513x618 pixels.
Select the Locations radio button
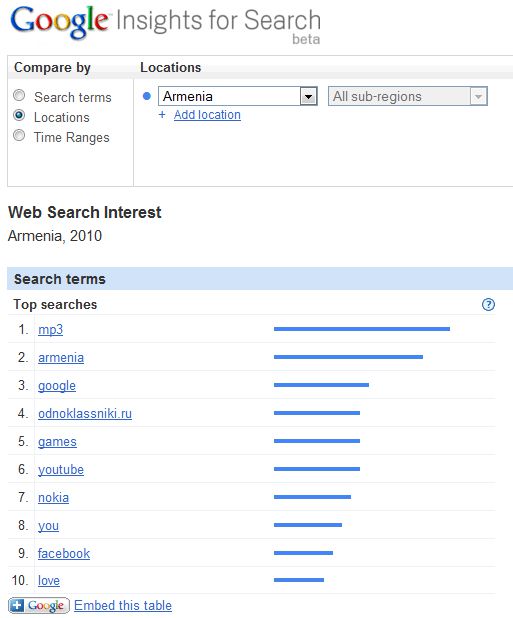tap(19, 115)
